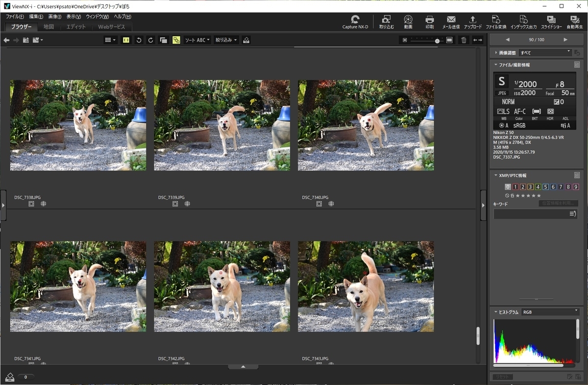Collapse the ファイル/撮影情報 section
Screen dimensions: 588x385
point(496,65)
